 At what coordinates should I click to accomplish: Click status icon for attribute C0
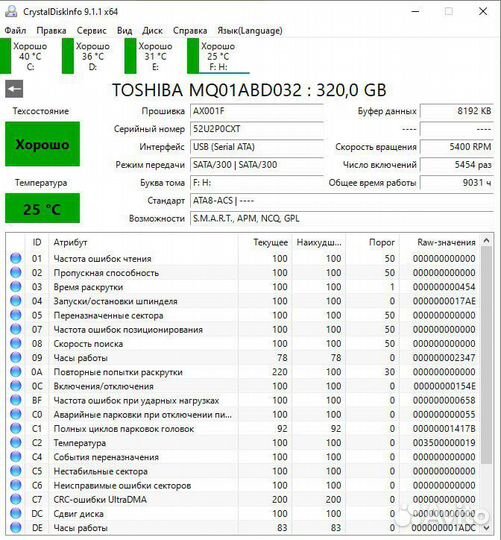pyautogui.click(x=15, y=414)
